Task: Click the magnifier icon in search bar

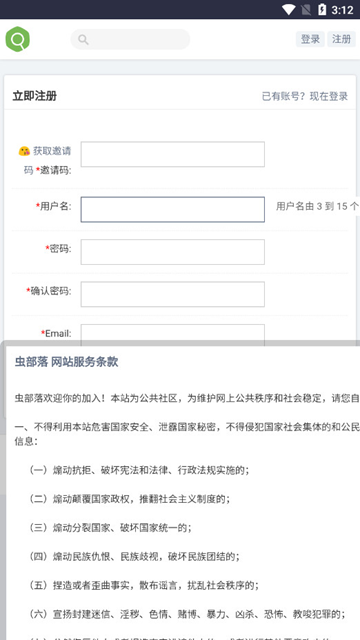Action: pyautogui.click(x=83, y=40)
